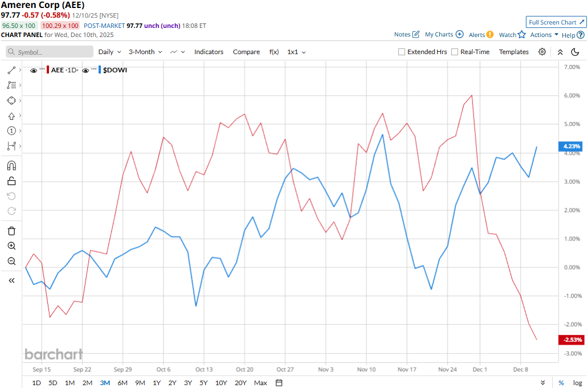Toggle lock drawings padlock
The image size is (588, 388).
point(11,181)
